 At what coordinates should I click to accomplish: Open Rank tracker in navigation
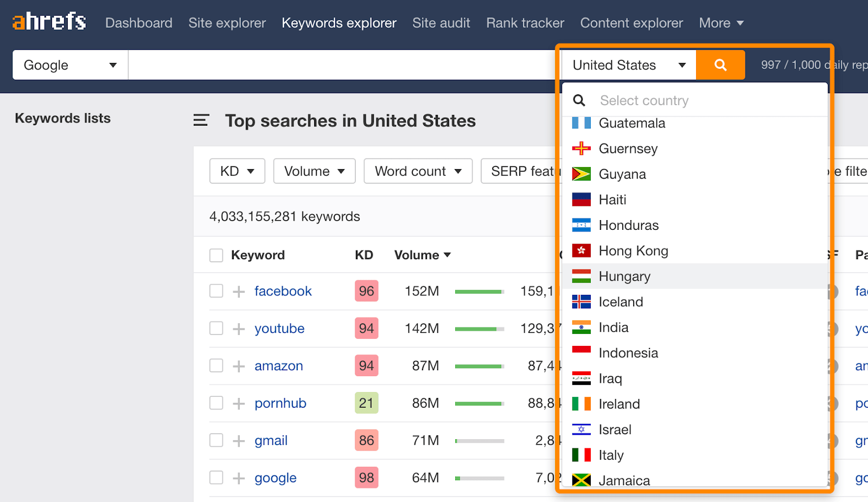point(525,23)
